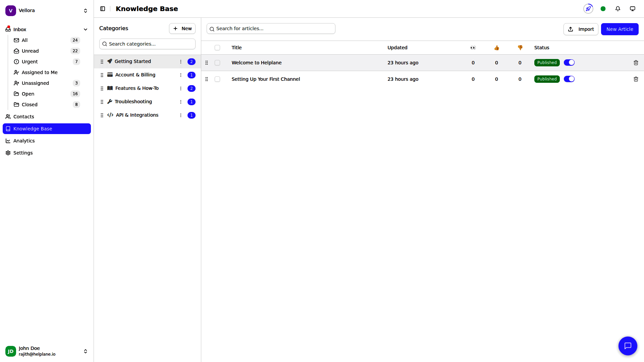Click the green status indicator dot
The height and width of the screenshot is (362, 644).
pyautogui.click(x=603, y=9)
